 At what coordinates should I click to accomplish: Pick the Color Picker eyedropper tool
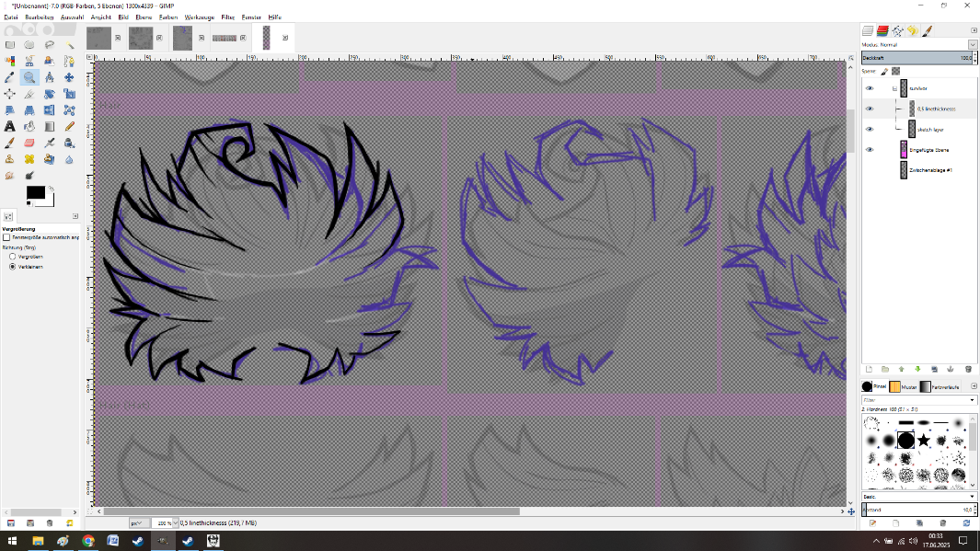[x=9, y=77]
